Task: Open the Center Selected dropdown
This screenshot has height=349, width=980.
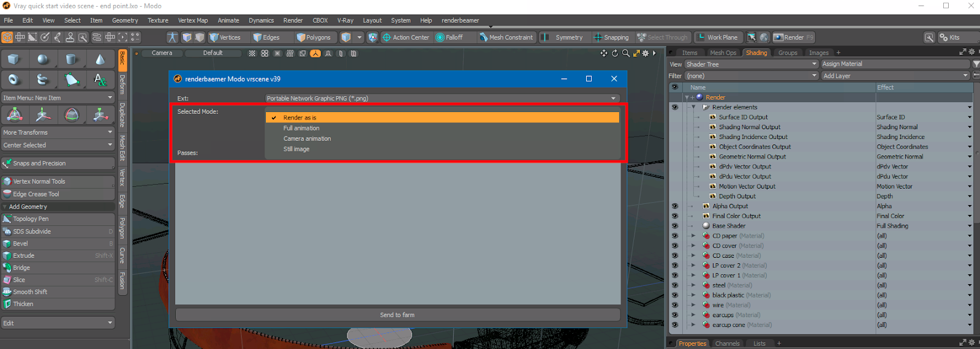Action: [x=58, y=145]
